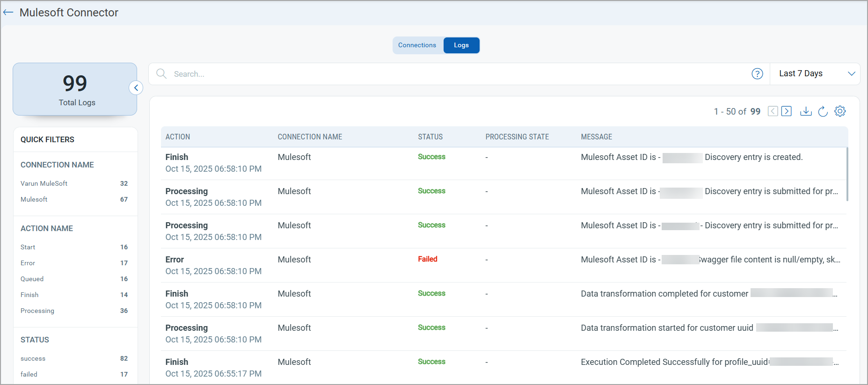The width and height of the screenshot is (868, 385).
Task: Collapse the quick filters panel chevron
Action: [x=136, y=87]
